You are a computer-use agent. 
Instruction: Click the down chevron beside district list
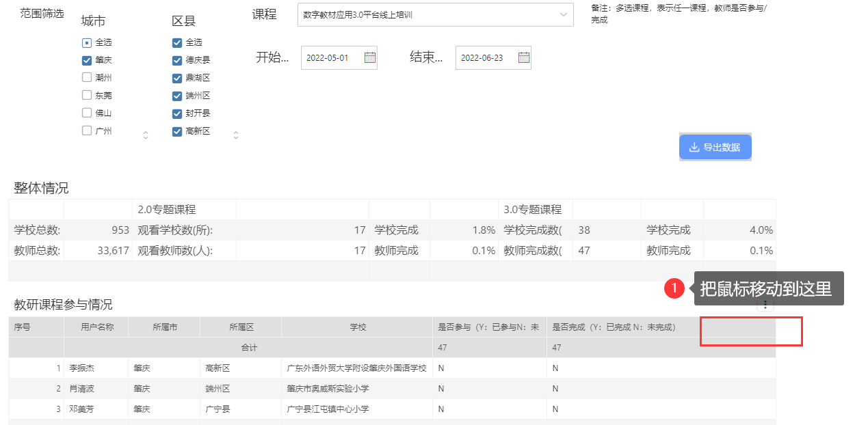(236, 137)
